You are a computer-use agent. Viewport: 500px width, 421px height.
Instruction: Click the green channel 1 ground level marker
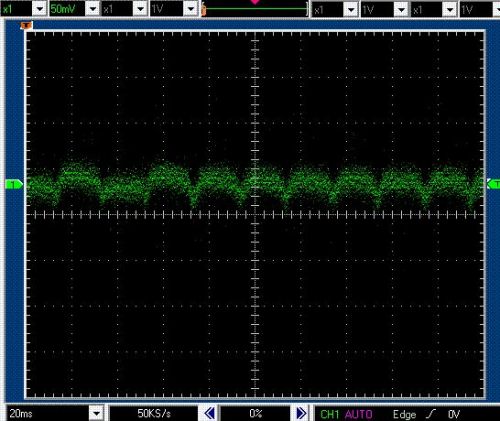click(14, 184)
